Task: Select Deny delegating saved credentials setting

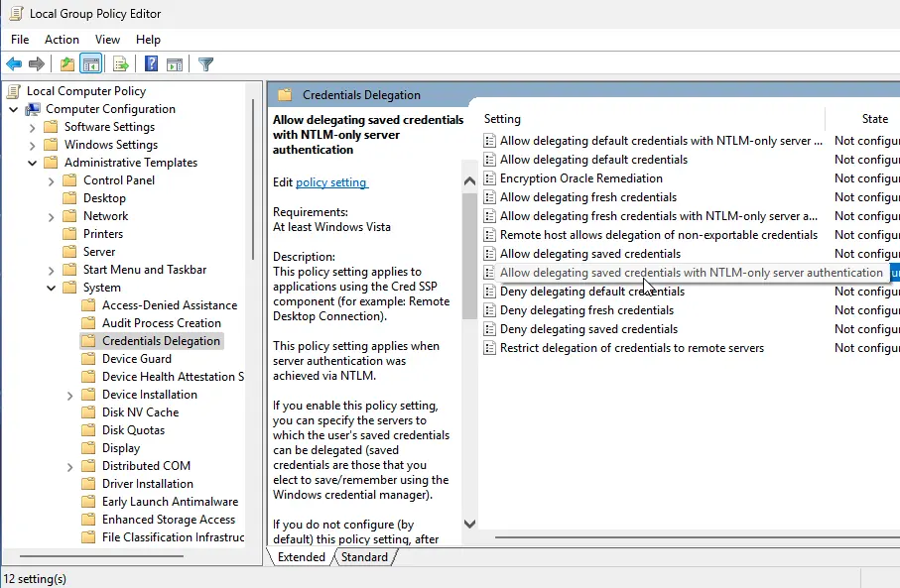Action: click(588, 329)
